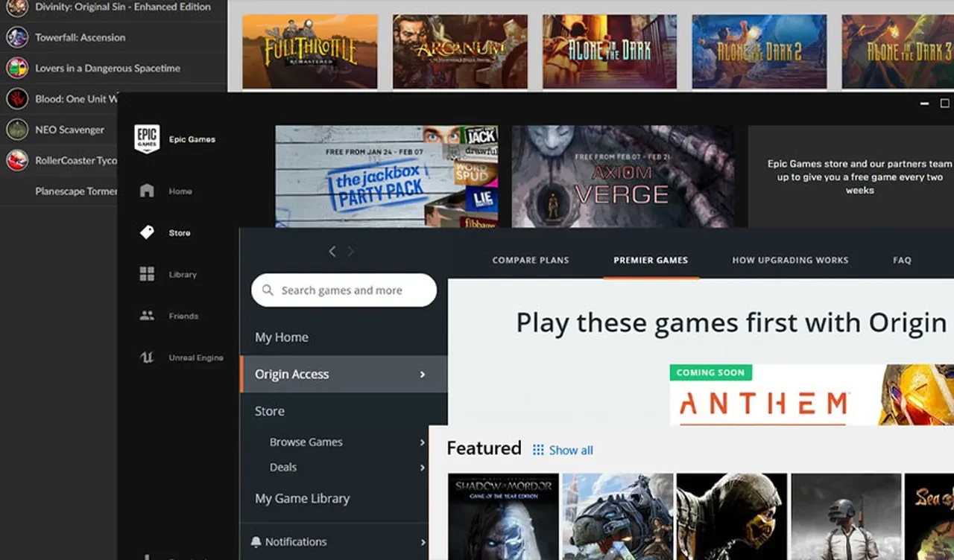Click the Towerfall: Ascension game icon
This screenshot has width=954, height=560.
point(17,36)
